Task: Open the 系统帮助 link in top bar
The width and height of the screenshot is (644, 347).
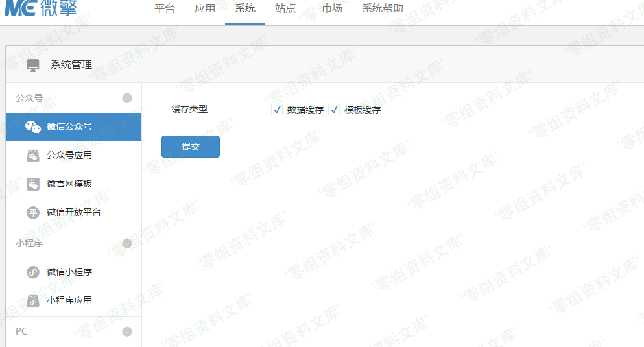Action: pyautogui.click(x=382, y=9)
